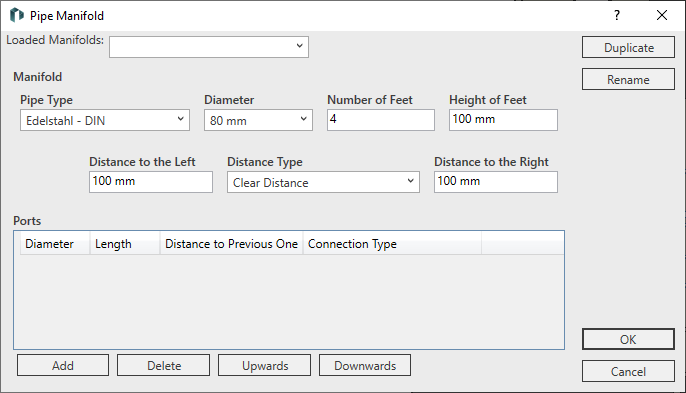Click the Diameter column header in Ports table
Image resolution: width=686 pixels, height=393 pixels.
click(55, 244)
